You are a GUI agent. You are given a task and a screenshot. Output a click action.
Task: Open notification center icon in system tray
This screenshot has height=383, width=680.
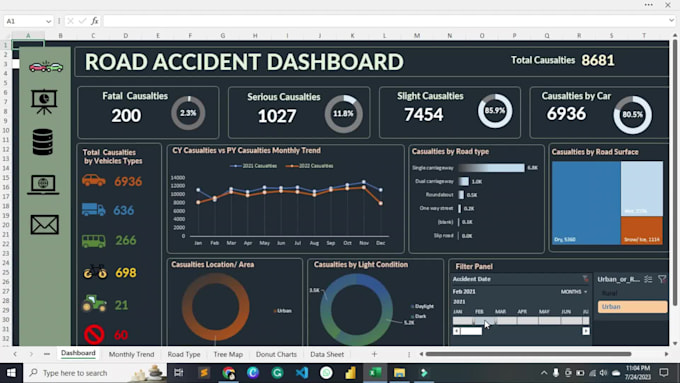664,373
